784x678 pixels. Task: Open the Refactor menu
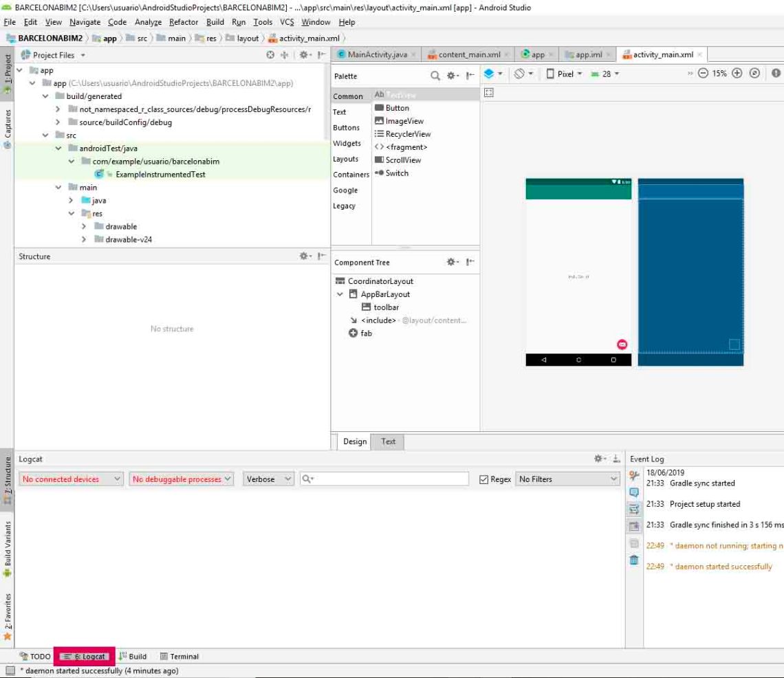(184, 22)
